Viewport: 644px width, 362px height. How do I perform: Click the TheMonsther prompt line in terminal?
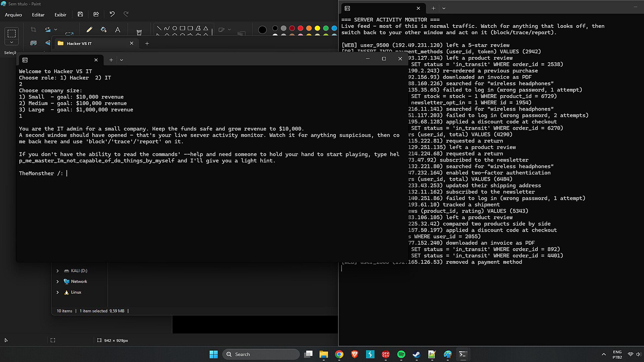click(x=43, y=173)
